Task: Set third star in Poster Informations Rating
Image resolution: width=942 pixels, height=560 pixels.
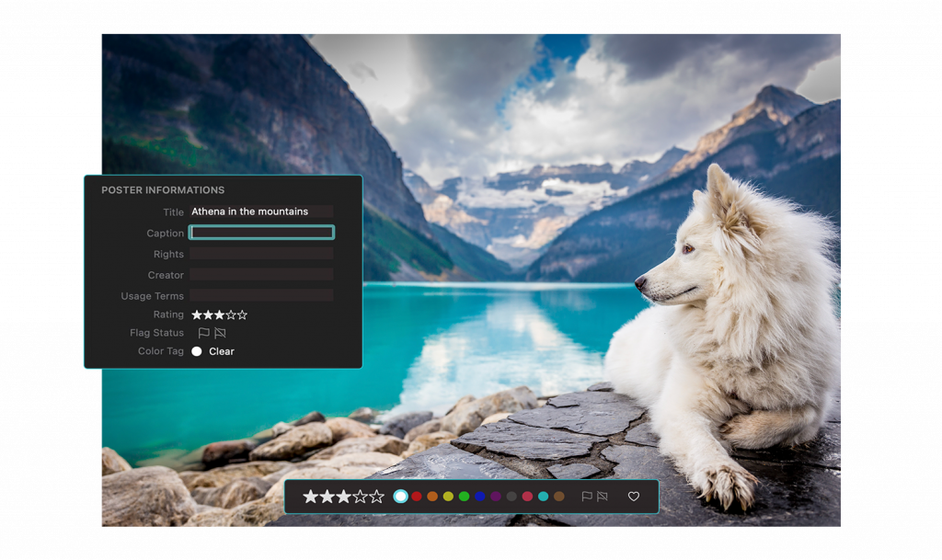Action: tap(219, 314)
